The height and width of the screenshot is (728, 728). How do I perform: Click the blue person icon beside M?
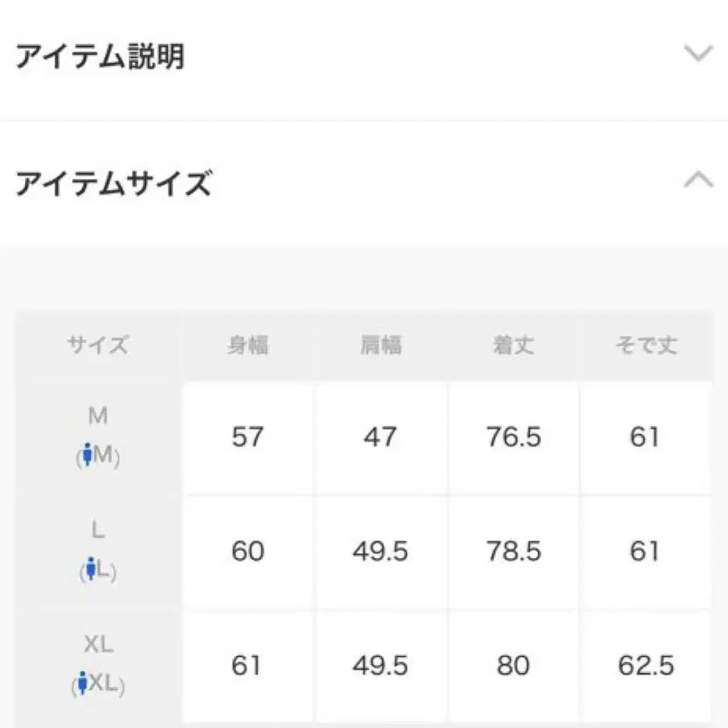click(x=88, y=457)
